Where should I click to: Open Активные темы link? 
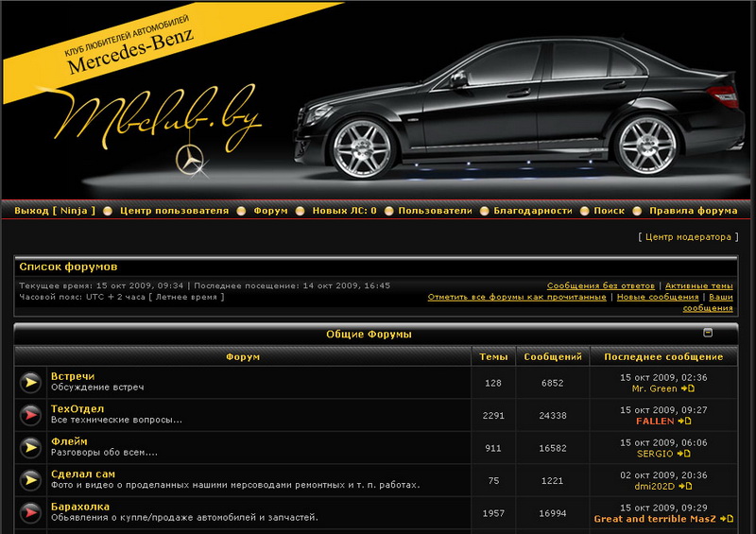[x=699, y=285]
